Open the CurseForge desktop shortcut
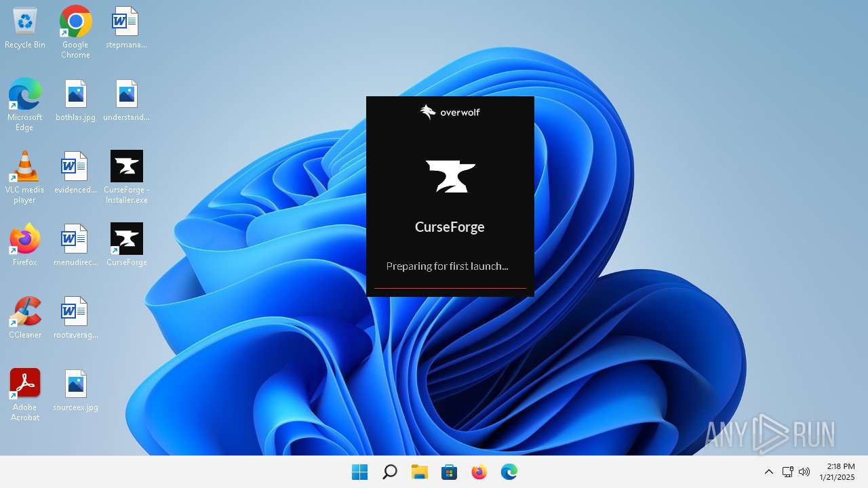The width and height of the screenshot is (868, 488). [x=127, y=245]
